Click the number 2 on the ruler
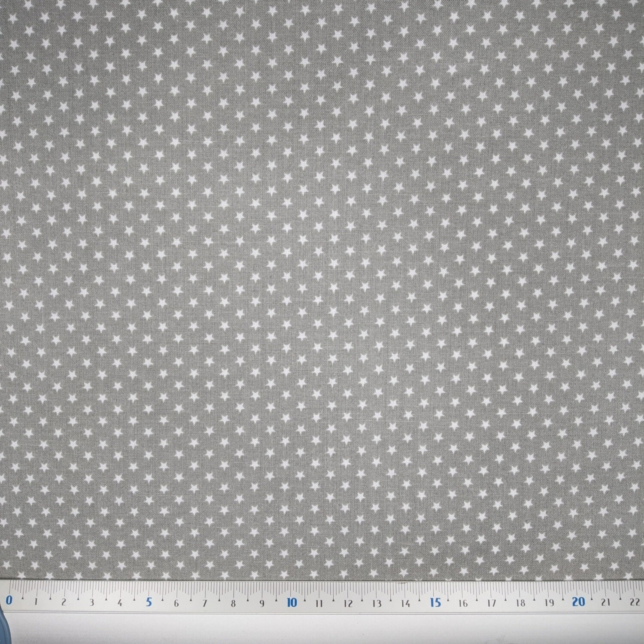This screenshot has width=644, height=644. [x=64, y=601]
